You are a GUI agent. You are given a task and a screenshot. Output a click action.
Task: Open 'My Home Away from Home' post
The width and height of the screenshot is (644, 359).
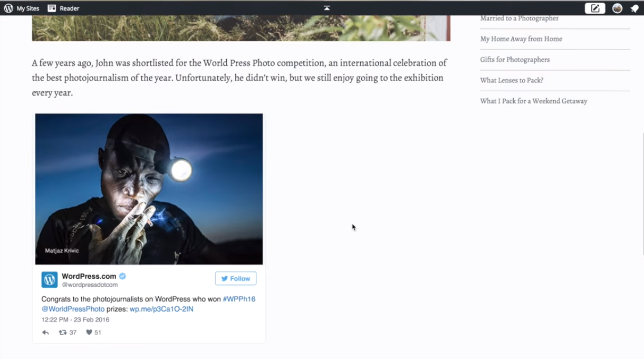click(521, 39)
